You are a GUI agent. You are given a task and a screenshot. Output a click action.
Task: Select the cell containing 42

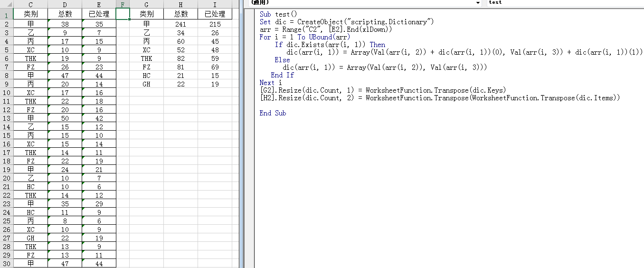(99, 118)
